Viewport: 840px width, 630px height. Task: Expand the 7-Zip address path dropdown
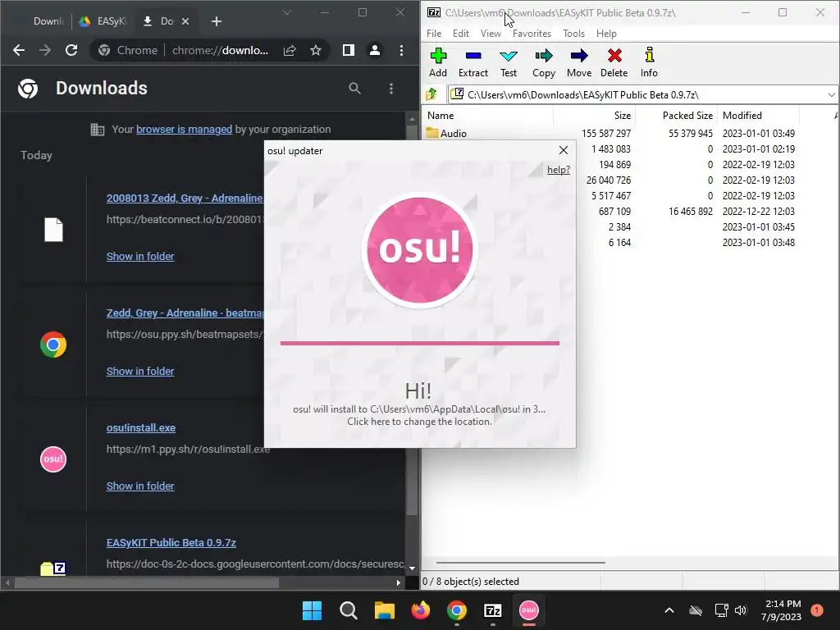click(x=831, y=95)
